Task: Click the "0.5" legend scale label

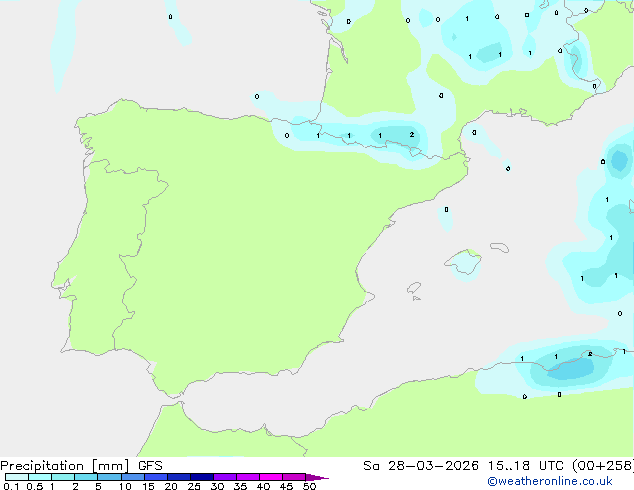Action: click(x=35, y=486)
